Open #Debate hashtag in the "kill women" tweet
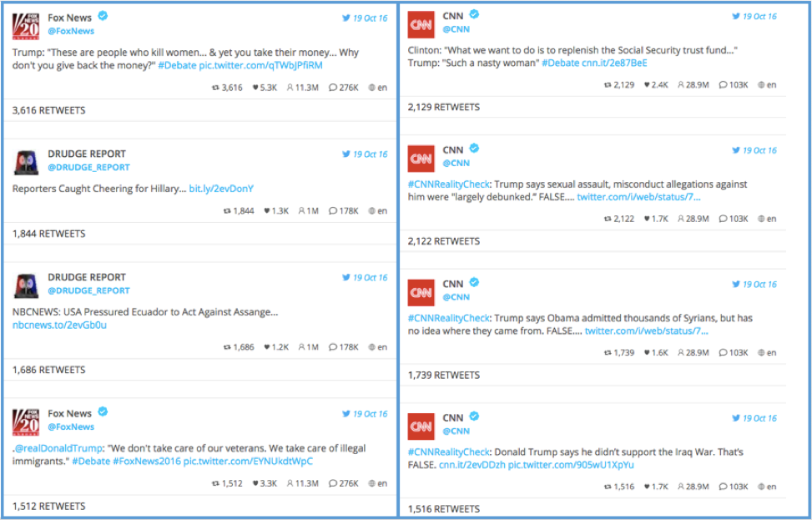The width and height of the screenshot is (812, 520). 177,65
